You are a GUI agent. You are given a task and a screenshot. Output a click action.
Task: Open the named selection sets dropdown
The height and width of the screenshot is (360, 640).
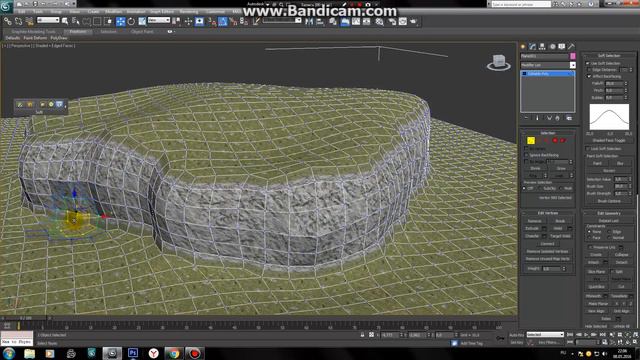[x=282, y=20]
